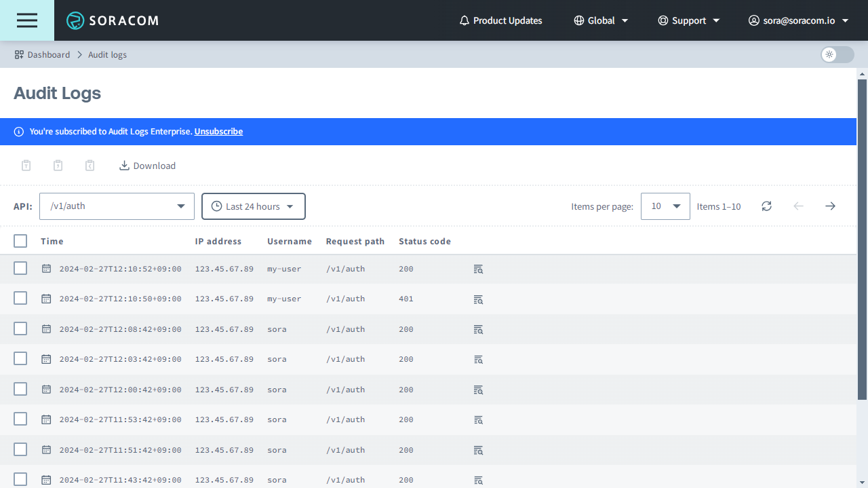The width and height of the screenshot is (868, 488).
Task: Open the Last 24 hours time filter
Action: point(253,206)
